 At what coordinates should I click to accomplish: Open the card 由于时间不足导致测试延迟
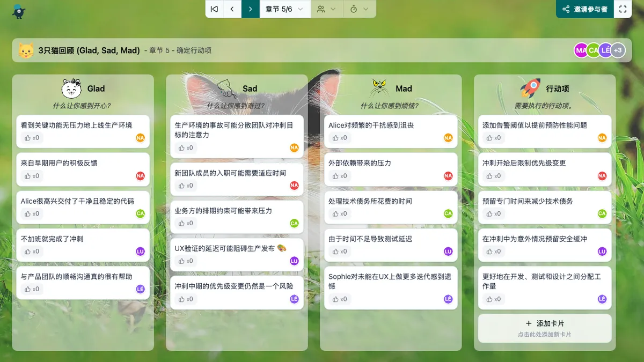(370, 239)
